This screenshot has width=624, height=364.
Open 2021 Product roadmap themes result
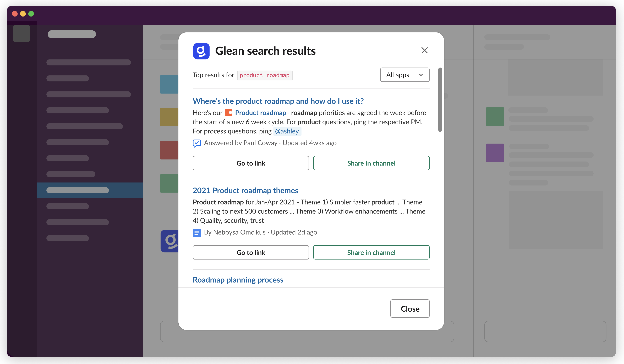[245, 190]
